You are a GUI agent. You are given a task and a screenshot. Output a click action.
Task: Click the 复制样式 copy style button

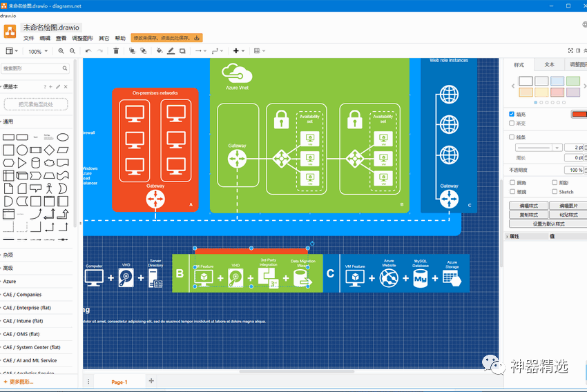pyautogui.click(x=528, y=215)
